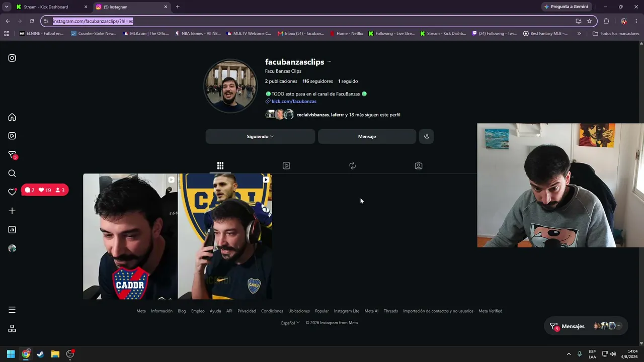The width and height of the screenshot is (644, 362).
Task: Go back to the previous page
Action: (8, 21)
